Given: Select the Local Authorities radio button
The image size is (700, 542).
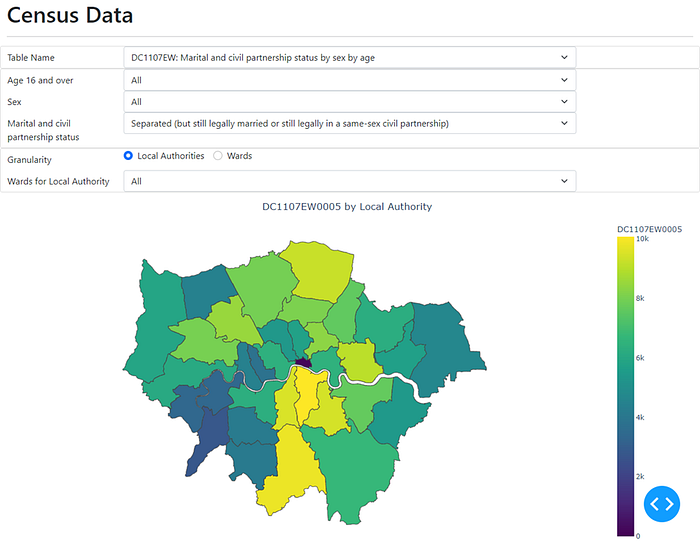Looking at the screenshot, I should [x=128, y=156].
